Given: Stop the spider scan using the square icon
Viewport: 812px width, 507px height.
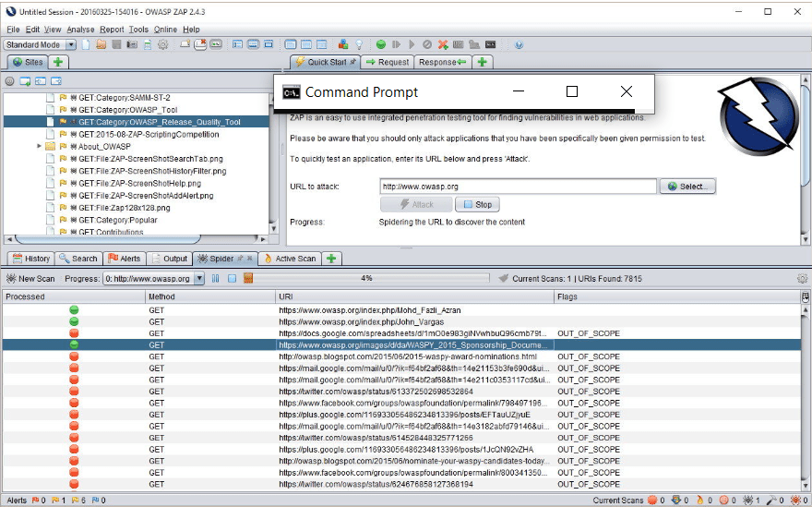Looking at the screenshot, I should click(233, 278).
